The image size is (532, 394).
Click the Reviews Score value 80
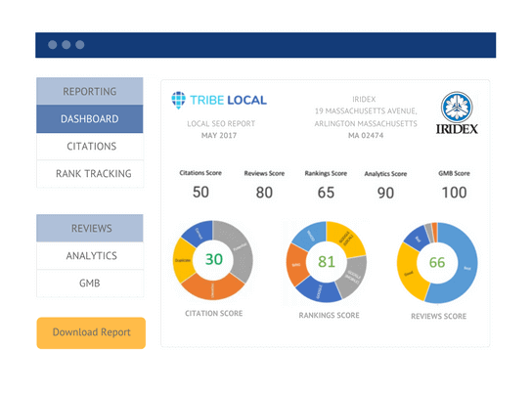click(x=264, y=193)
